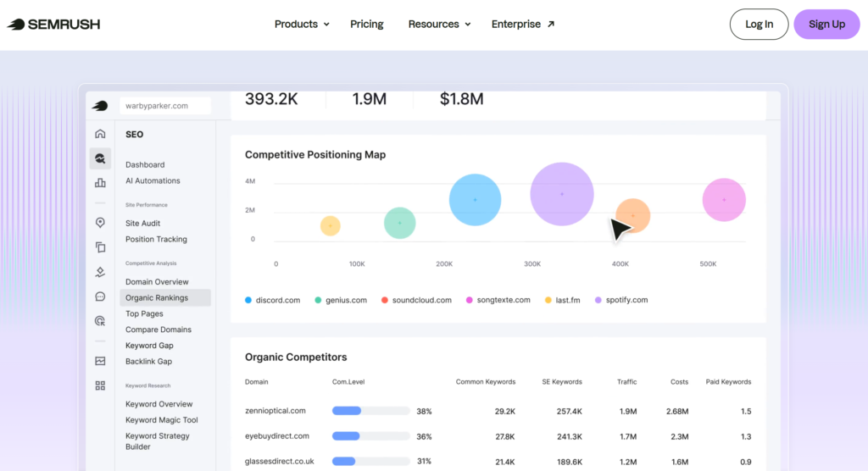This screenshot has height=471, width=868.
Task: Toggle the spotify.com legend series
Action: click(620, 300)
